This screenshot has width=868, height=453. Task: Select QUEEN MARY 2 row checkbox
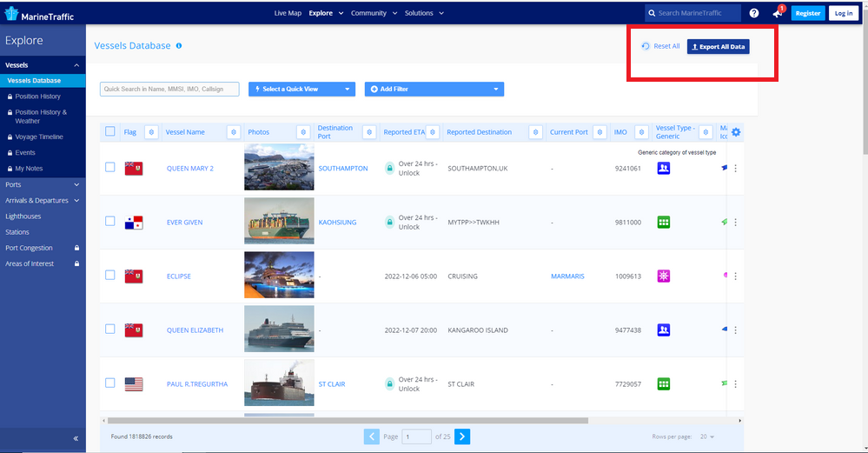[x=110, y=167]
